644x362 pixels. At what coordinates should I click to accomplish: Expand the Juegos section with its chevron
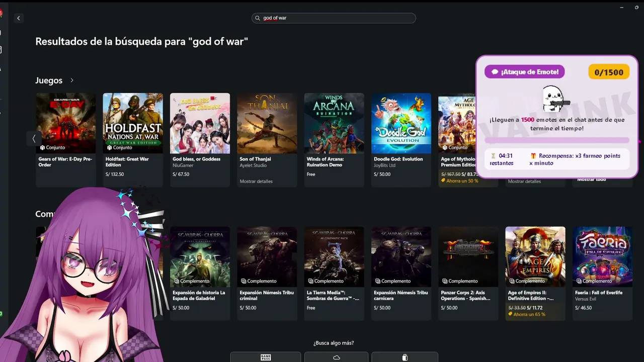[72, 80]
